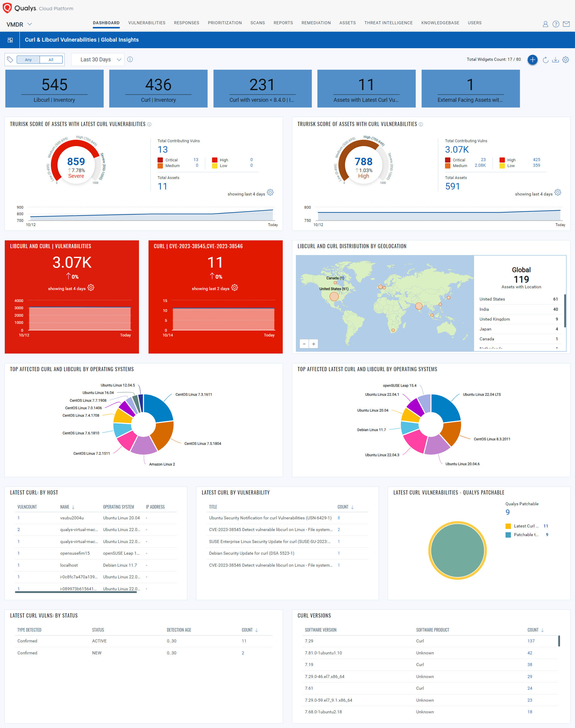Toggle the All filter tag button
Viewport: 575px width, 728px height.
(50, 59)
